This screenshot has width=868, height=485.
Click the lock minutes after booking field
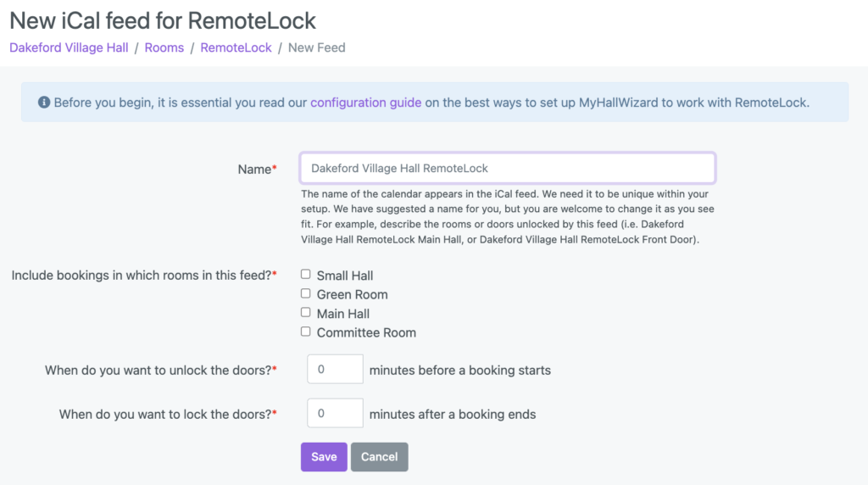[x=335, y=413]
